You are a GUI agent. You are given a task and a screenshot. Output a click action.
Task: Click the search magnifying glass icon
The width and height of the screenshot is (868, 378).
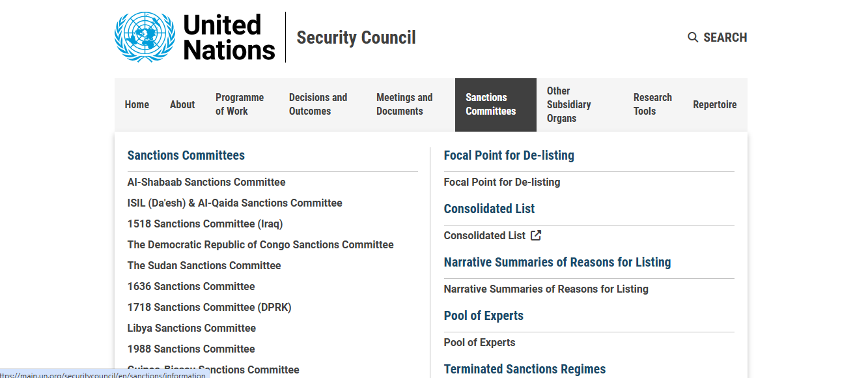tap(693, 37)
